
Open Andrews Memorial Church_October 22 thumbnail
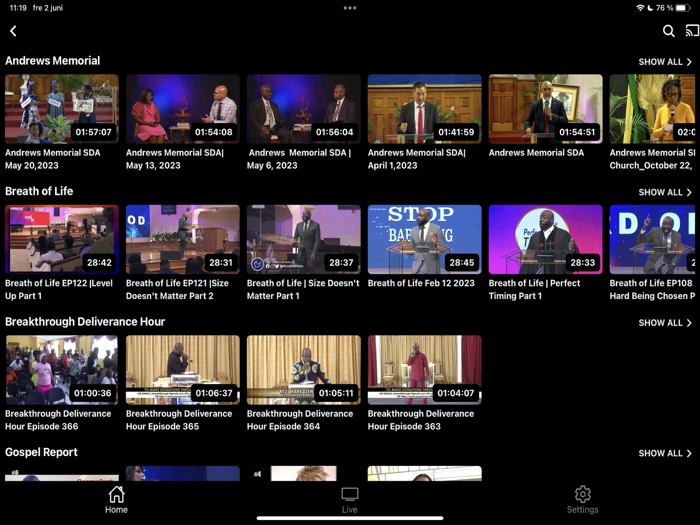[654, 109]
